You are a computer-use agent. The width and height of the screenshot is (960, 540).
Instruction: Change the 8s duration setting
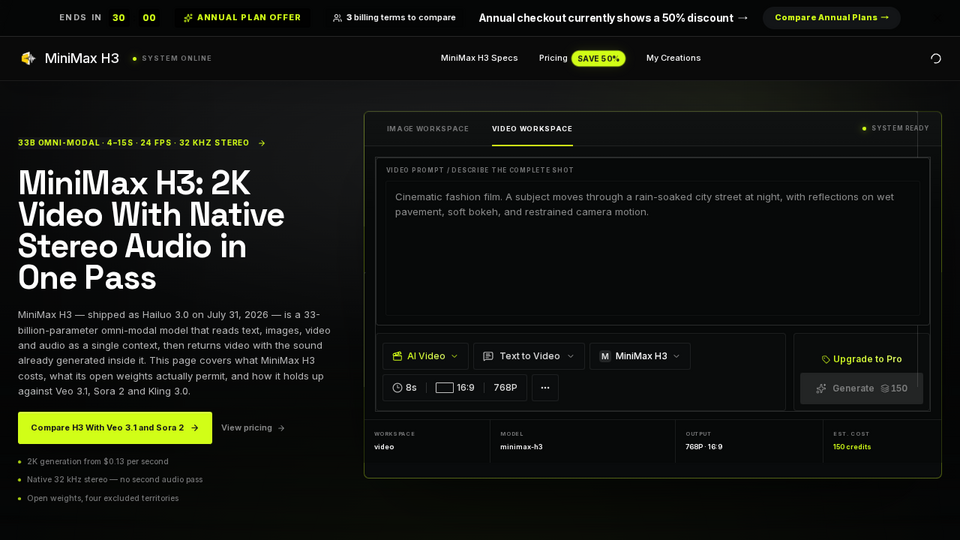pyautogui.click(x=405, y=388)
